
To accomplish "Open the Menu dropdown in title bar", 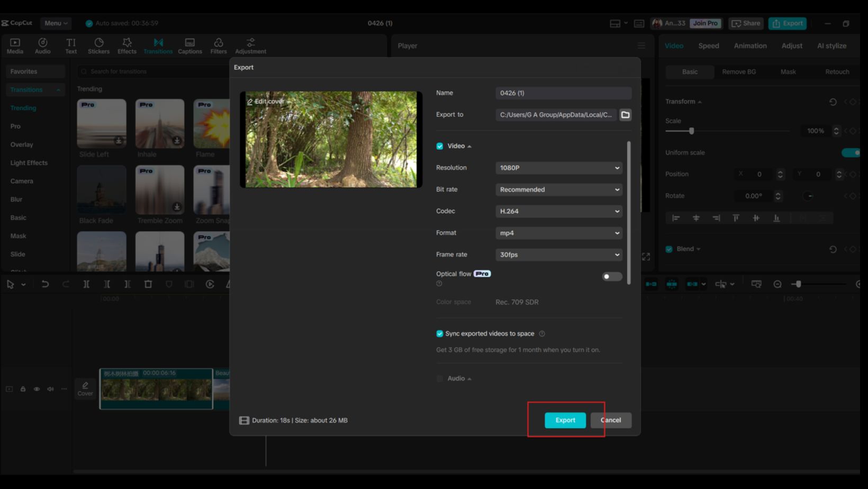I will pos(56,23).
